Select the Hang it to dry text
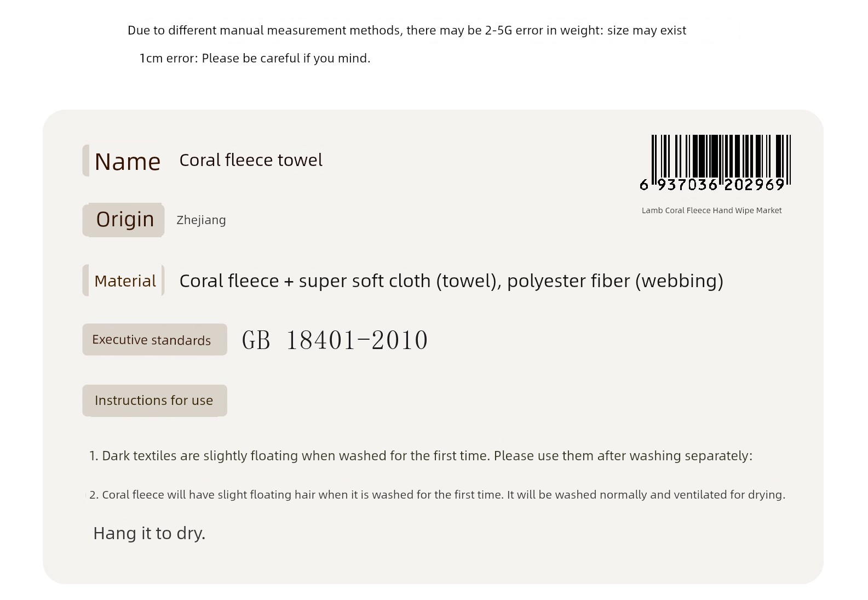 [x=149, y=533]
